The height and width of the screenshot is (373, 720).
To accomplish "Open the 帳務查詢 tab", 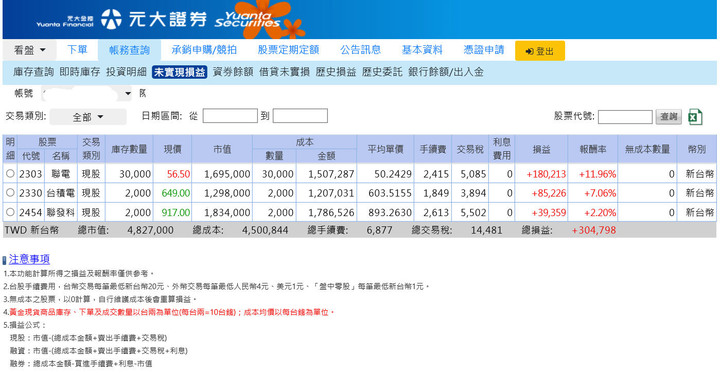I will [x=129, y=50].
